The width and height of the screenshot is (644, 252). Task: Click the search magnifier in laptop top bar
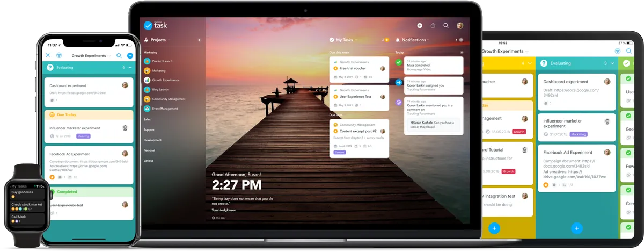click(x=446, y=25)
